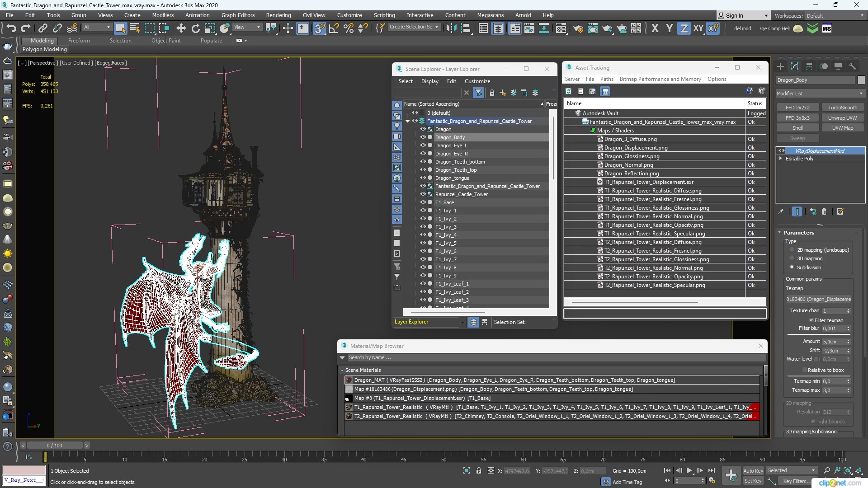Click the time slider 0 / 100 handle
This screenshot has width=868, height=488.
[54, 445]
